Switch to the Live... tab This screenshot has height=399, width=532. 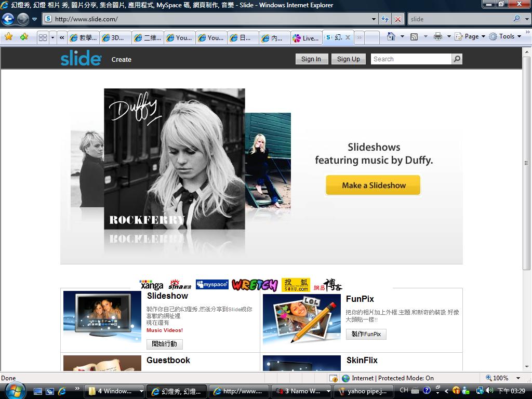[306, 37]
